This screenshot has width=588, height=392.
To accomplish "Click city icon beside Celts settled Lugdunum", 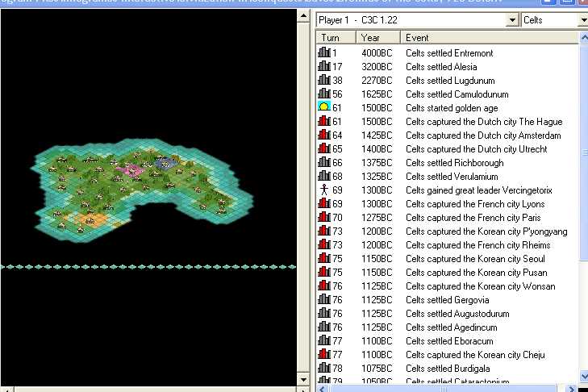I will pyautogui.click(x=324, y=80).
